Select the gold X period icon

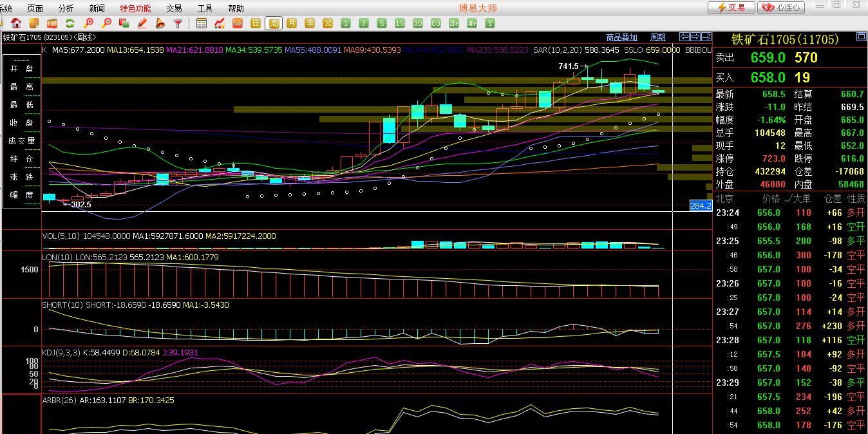point(328,23)
